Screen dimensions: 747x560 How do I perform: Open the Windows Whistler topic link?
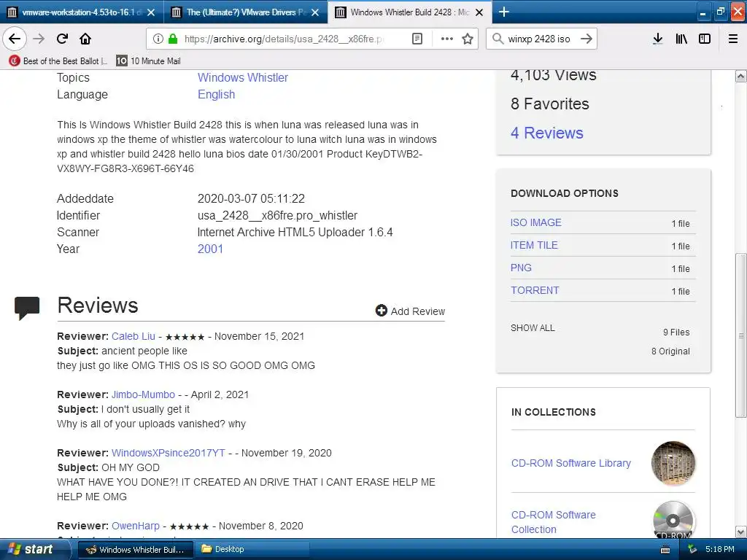tap(242, 77)
